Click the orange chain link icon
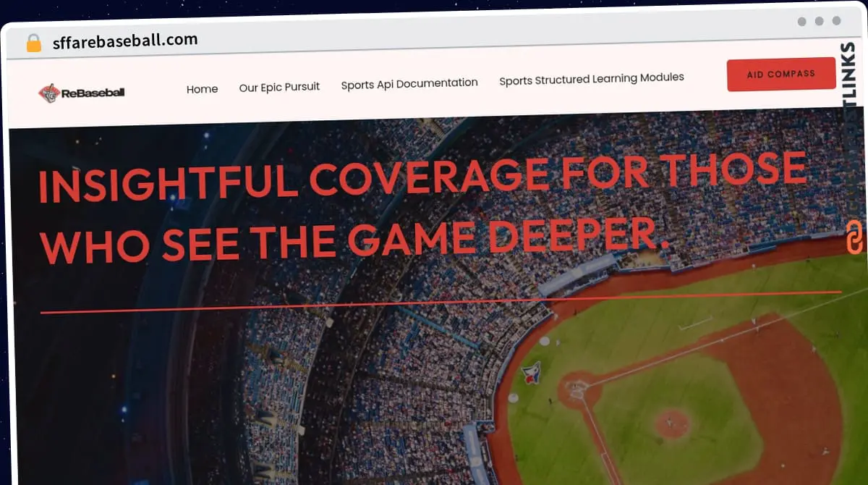This screenshot has height=485, width=868. tap(856, 237)
